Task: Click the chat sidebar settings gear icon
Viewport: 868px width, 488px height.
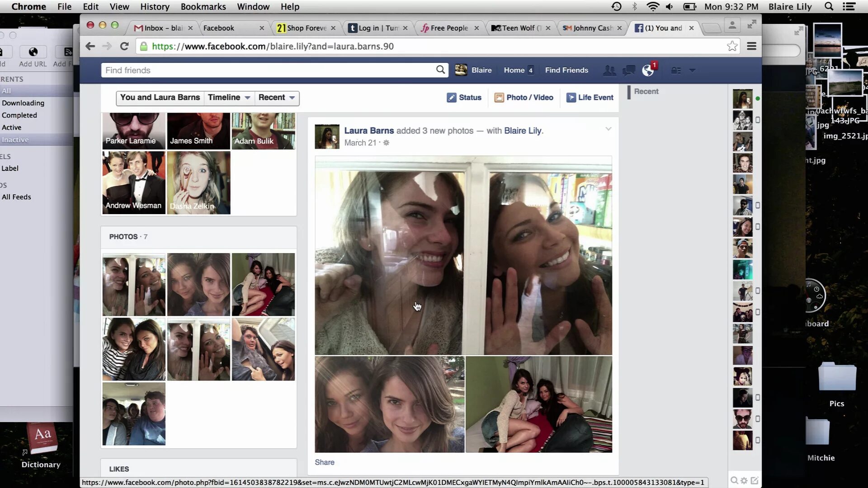Action: 744,480
